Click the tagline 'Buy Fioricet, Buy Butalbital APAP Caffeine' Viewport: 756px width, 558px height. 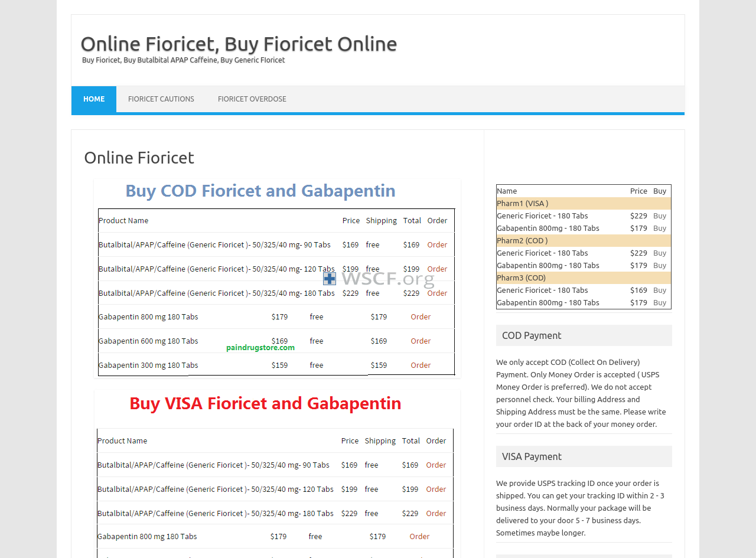pos(184,60)
